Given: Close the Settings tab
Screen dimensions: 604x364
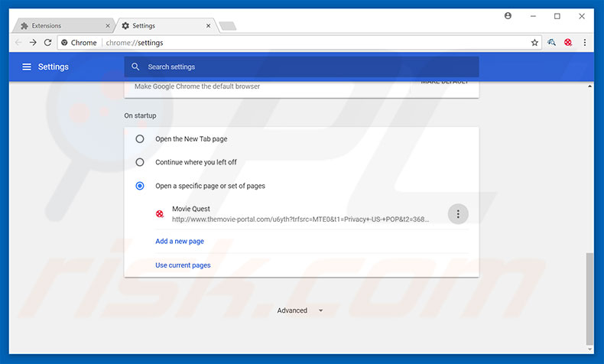Looking at the screenshot, I should 209,26.
